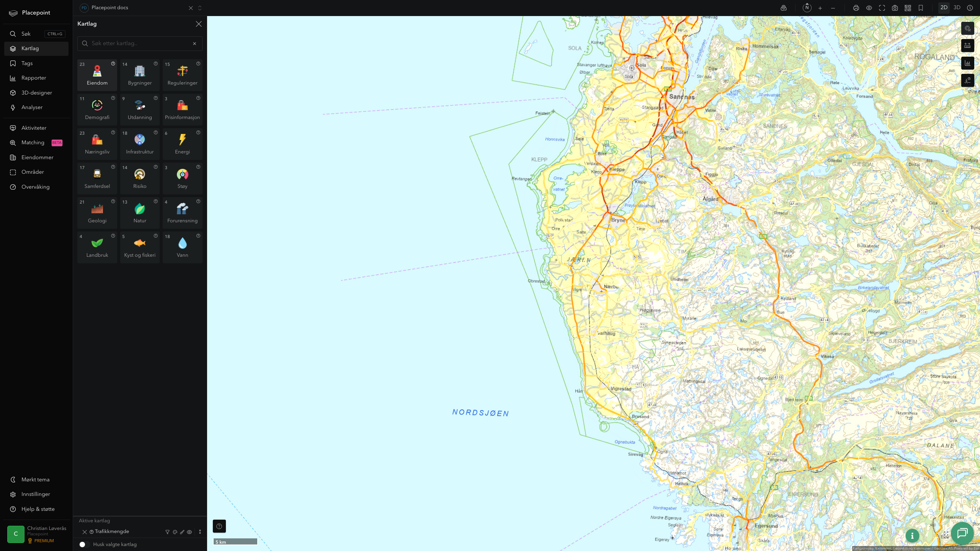Expand the Utdanning layer category
Screen dimensions: 980x551
140,109
